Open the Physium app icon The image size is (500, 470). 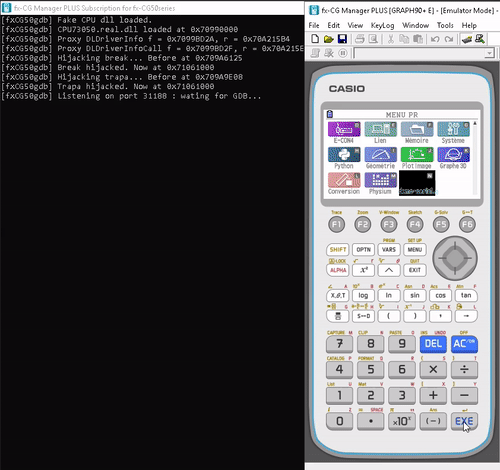380,180
